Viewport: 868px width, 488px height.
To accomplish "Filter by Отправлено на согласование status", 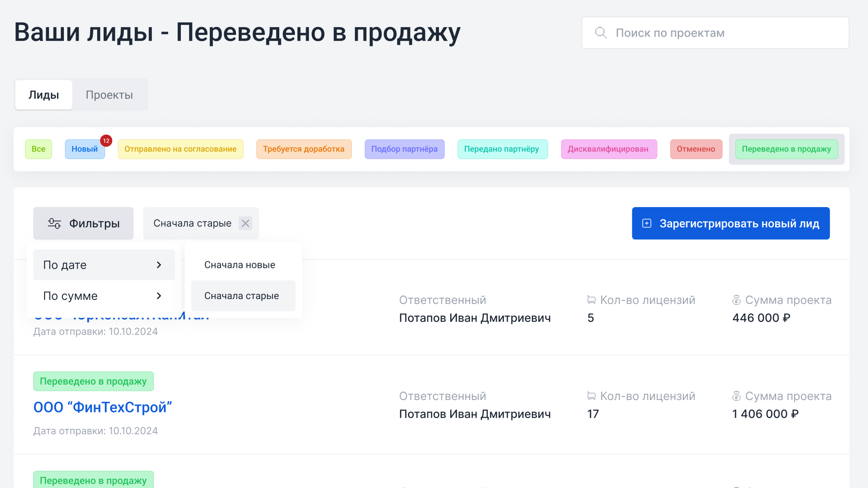I will (180, 149).
